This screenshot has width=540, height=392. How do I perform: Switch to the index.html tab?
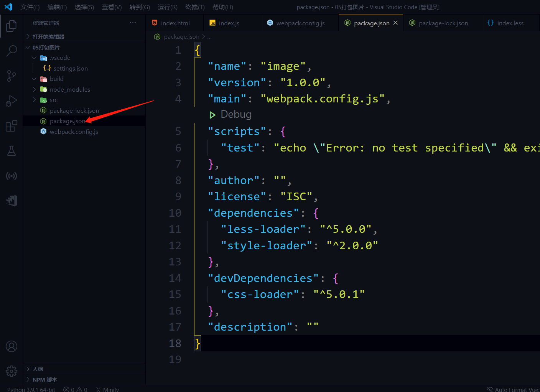(175, 23)
